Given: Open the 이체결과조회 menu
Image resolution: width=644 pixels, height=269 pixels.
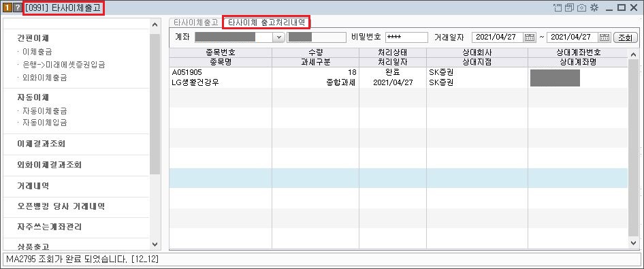Looking at the screenshot, I should tap(41, 144).
